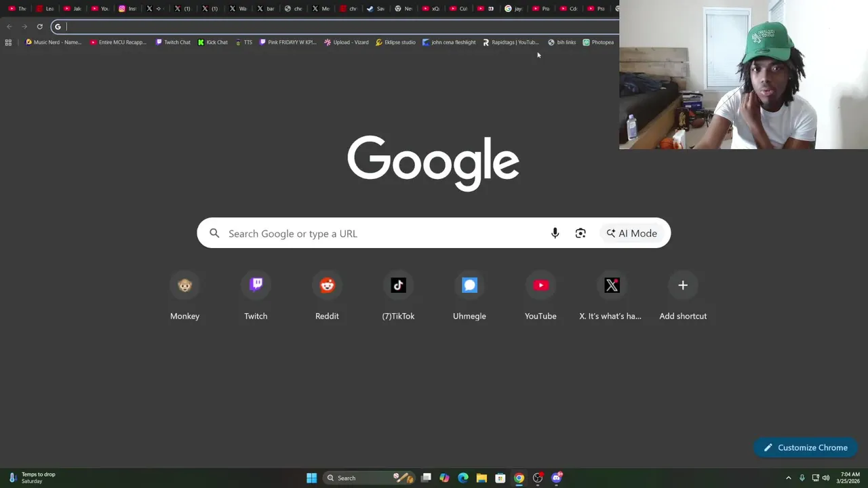The width and height of the screenshot is (868, 488).
Task: Click the voice search microphone icon
Action: pos(555,233)
